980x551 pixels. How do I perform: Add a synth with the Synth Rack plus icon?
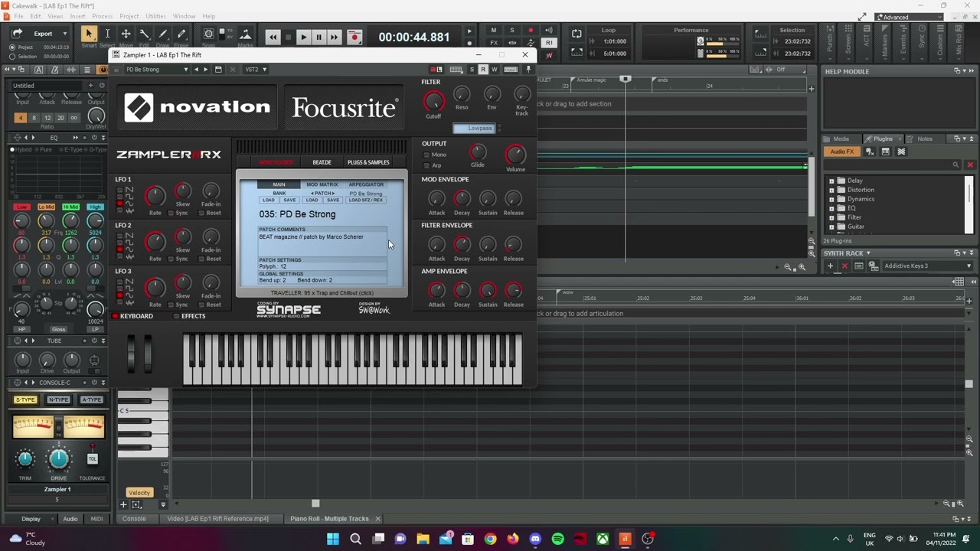[x=830, y=266]
